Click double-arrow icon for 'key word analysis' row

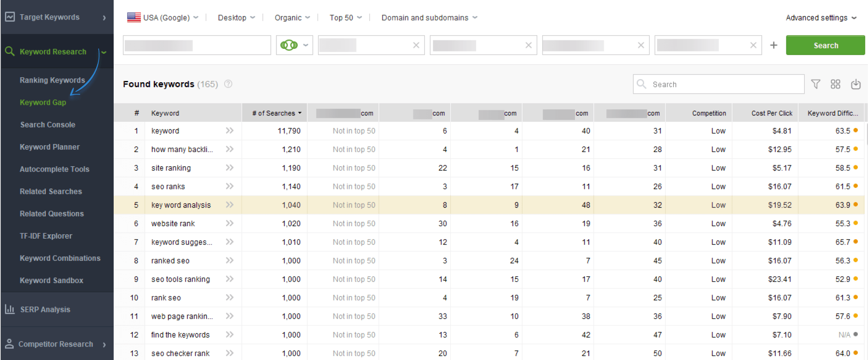click(230, 205)
